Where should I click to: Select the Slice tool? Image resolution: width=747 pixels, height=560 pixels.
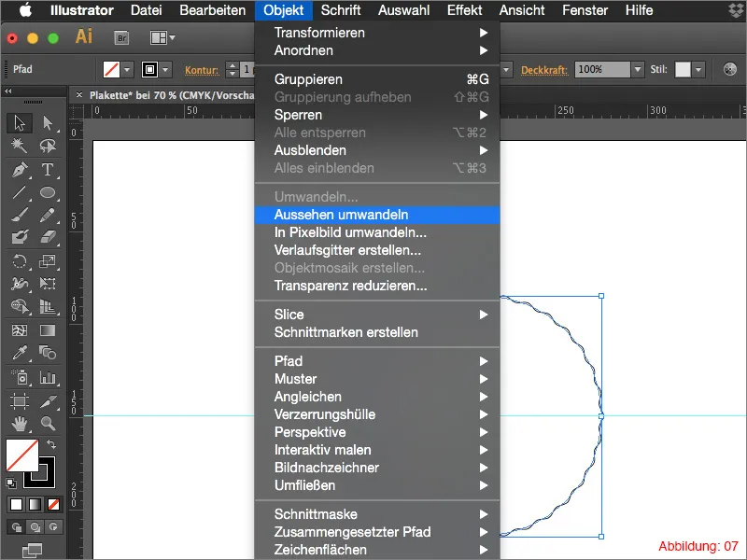pyautogui.click(x=48, y=401)
